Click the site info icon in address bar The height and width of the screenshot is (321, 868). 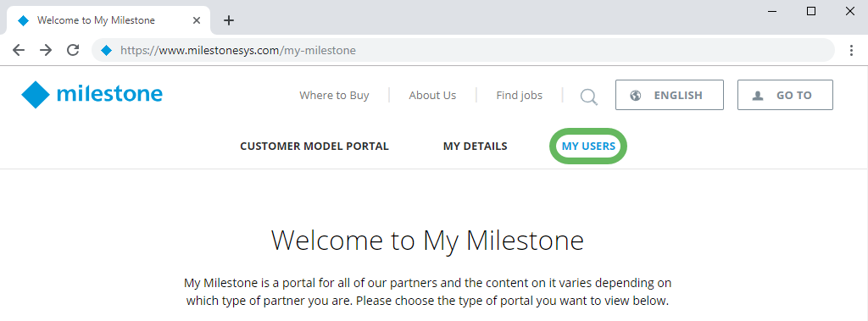tap(106, 50)
